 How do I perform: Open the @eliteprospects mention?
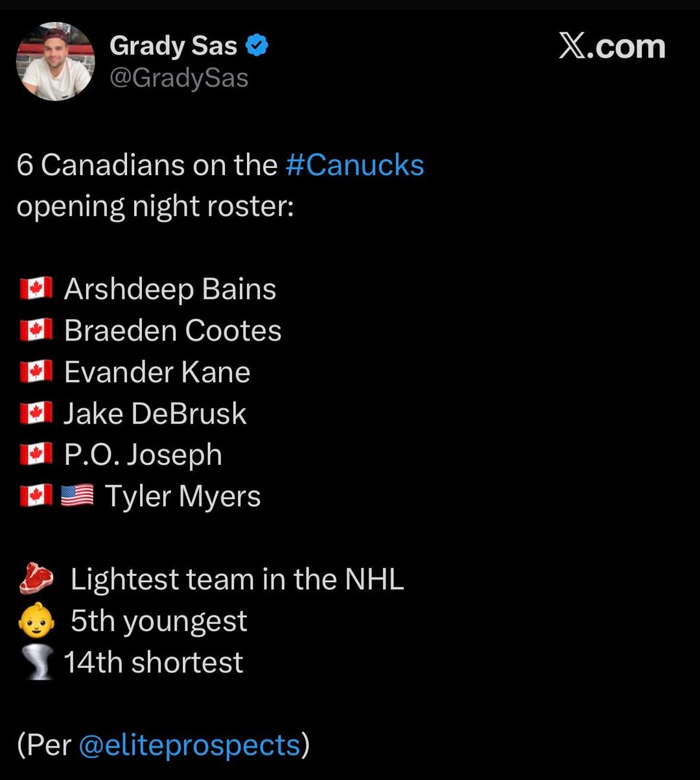[x=189, y=745]
